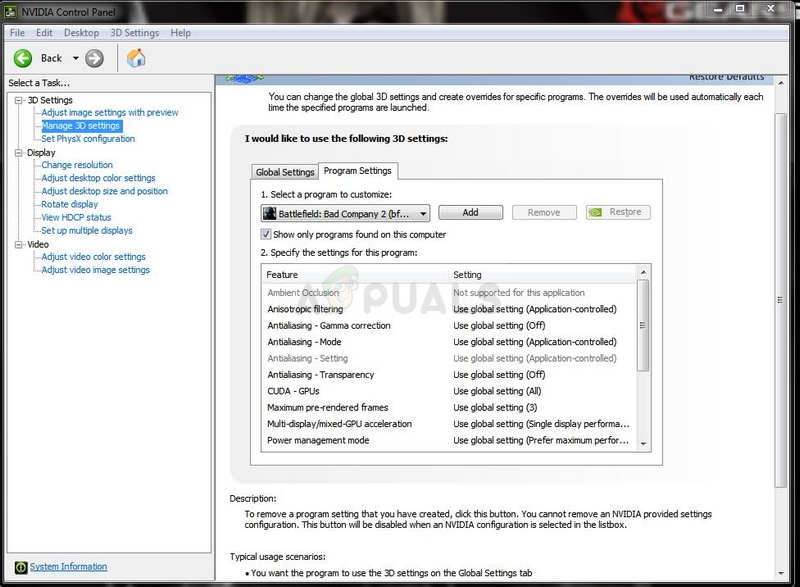Collapse the 3D Settings tree node
Image resolution: width=800 pixels, height=587 pixels.
[x=19, y=100]
